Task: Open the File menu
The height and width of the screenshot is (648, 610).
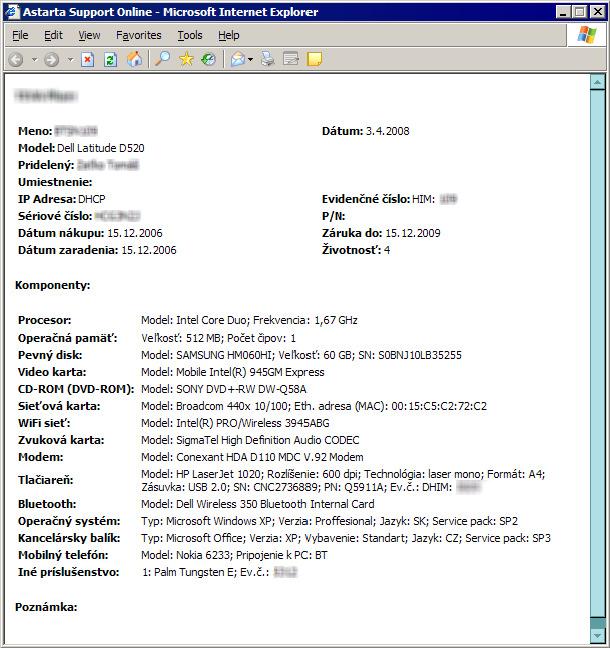Action: 20,36
